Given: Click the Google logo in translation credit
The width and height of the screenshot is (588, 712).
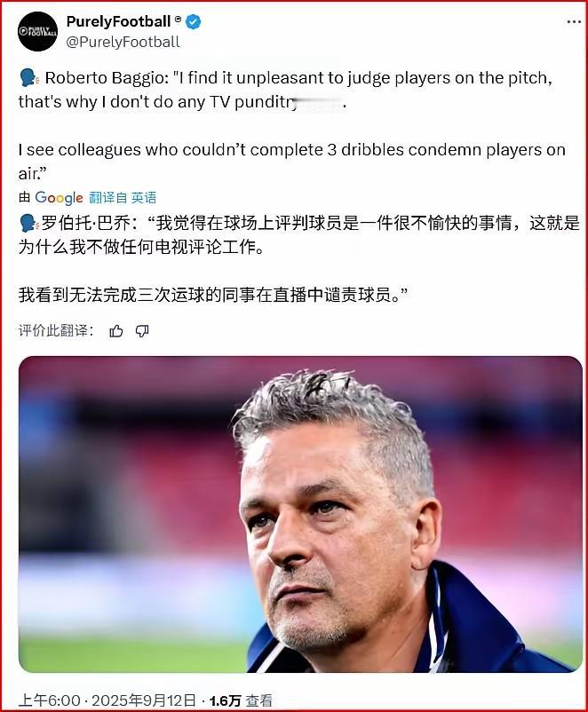Looking at the screenshot, I should (59, 197).
